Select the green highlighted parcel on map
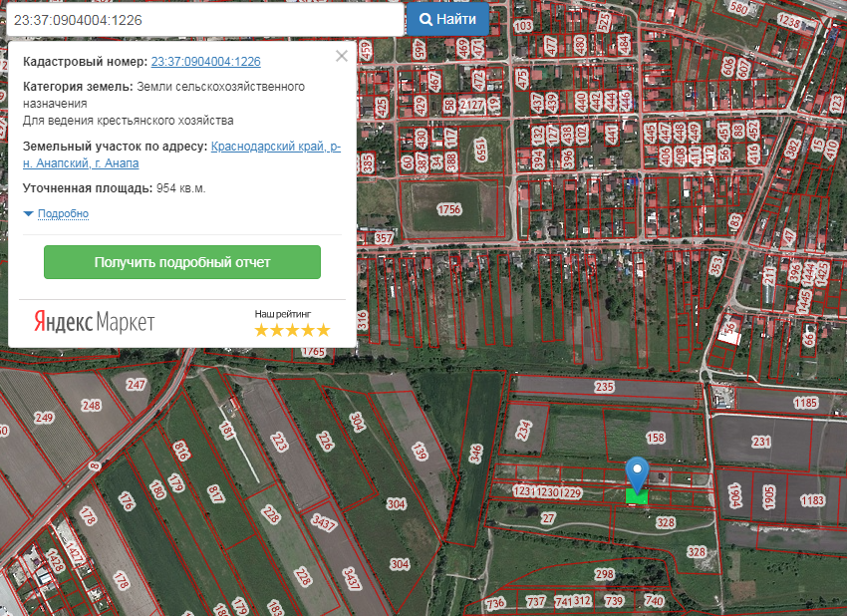This screenshot has height=616, width=847. click(636, 496)
